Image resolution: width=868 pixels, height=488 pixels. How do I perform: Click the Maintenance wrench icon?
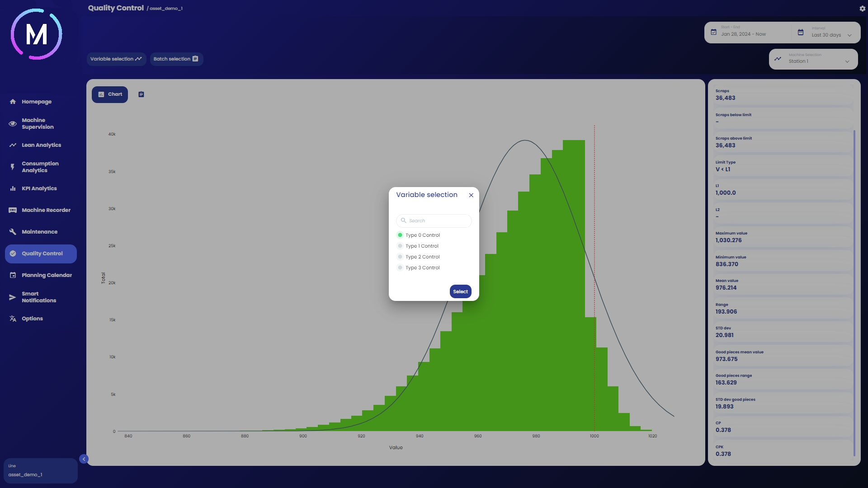[x=13, y=232]
